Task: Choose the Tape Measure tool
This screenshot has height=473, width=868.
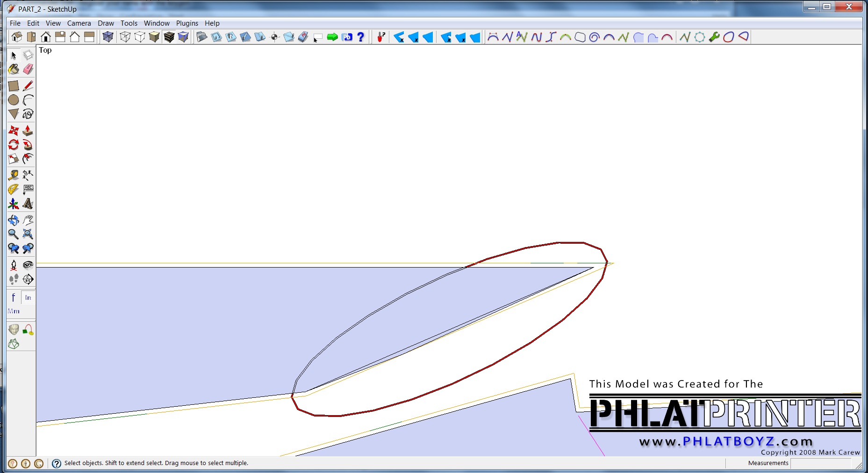Action: 14,176
